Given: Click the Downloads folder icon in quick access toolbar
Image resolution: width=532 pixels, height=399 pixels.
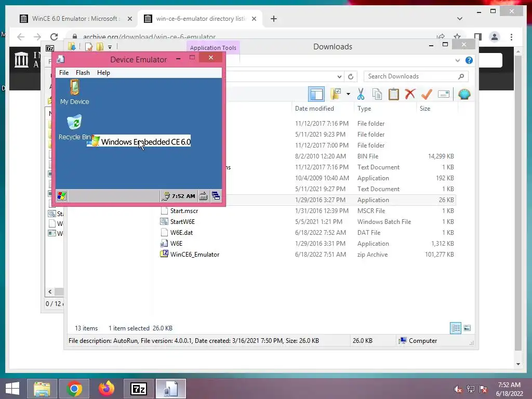Looking at the screenshot, I should click(72, 46).
